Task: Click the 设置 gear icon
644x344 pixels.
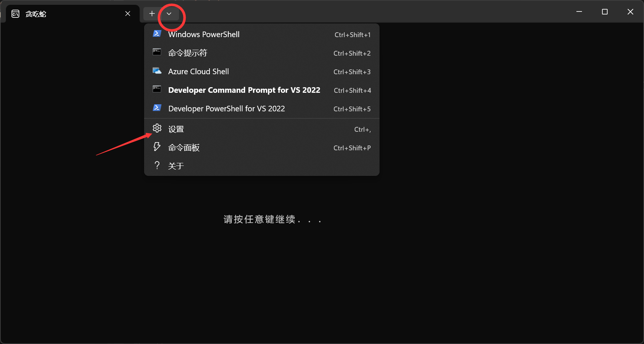Action: pos(157,128)
